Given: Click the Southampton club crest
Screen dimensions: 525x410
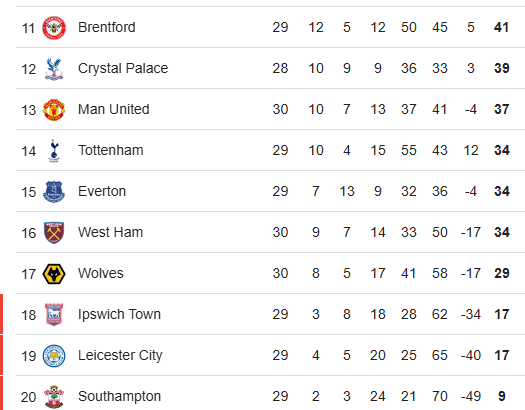Looking at the screenshot, I should coord(54,397).
